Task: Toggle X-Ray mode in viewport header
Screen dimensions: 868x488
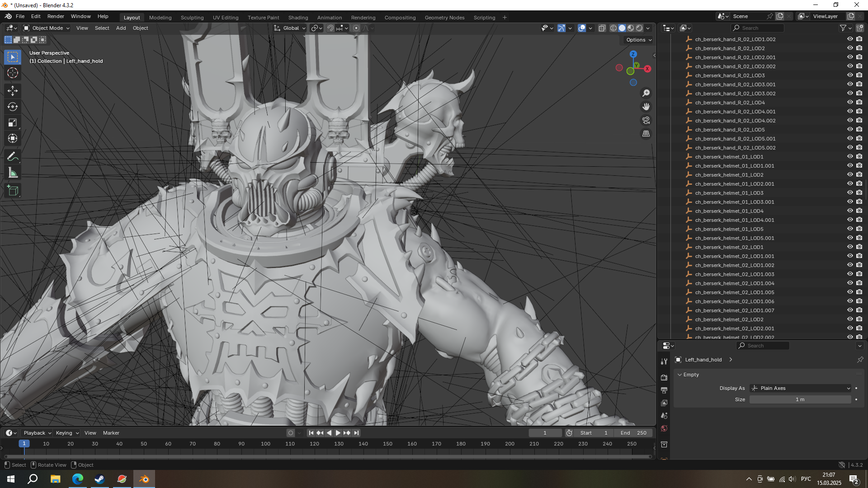Action: coord(602,28)
